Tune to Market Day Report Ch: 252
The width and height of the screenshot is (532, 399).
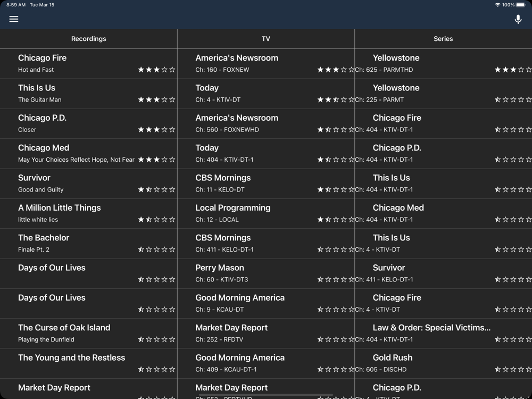pyautogui.click(x=265, y=333)
